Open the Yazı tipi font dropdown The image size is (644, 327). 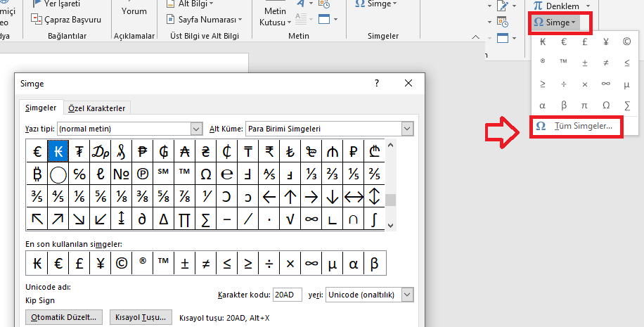click(x=197, y=129)
